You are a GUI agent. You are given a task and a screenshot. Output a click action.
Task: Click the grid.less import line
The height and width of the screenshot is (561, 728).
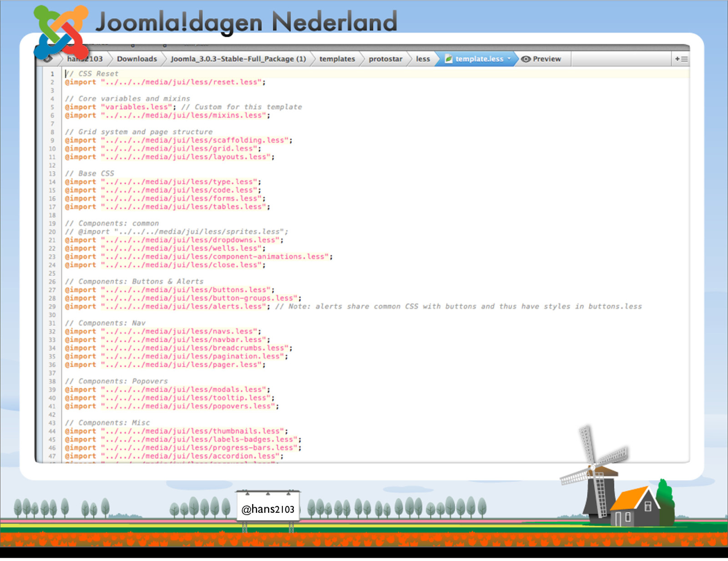click(163, 148)
